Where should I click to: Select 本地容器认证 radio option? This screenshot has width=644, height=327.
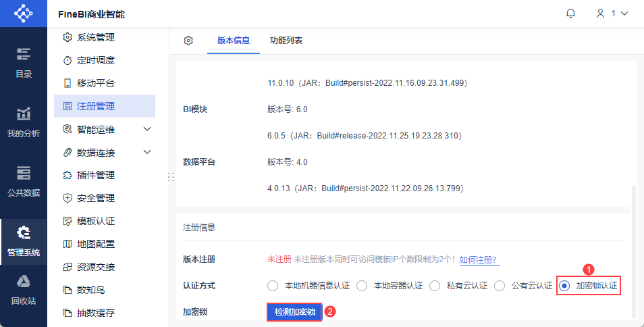coord(362,286)
